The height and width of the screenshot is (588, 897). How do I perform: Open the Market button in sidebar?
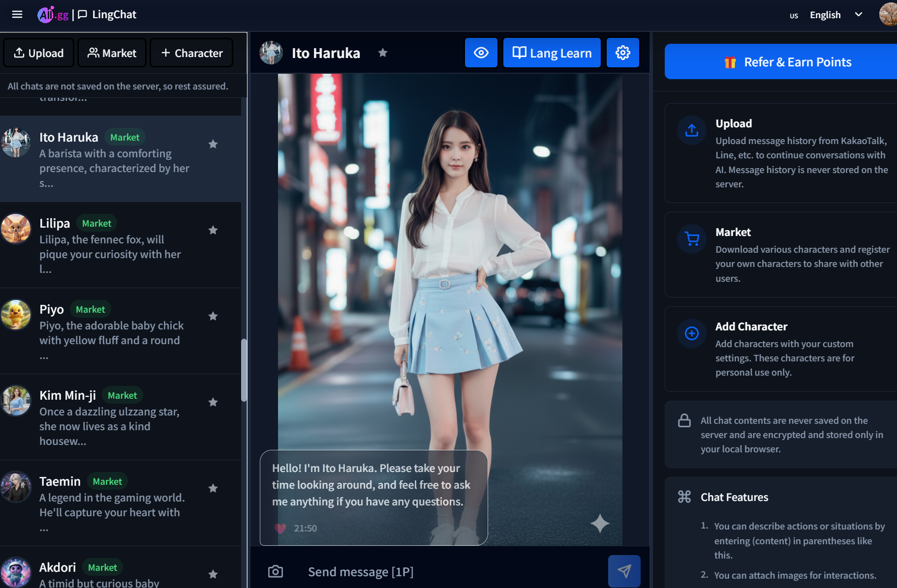tap(112, 53)
